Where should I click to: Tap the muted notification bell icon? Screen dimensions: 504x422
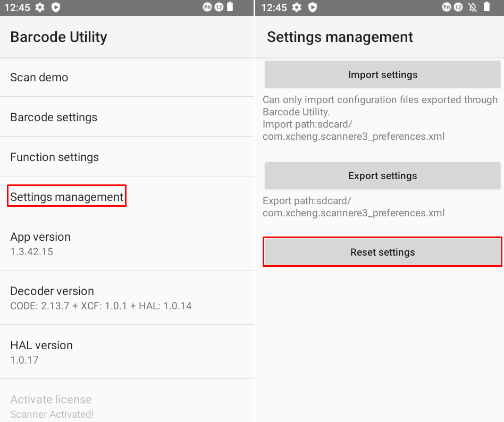473,7
